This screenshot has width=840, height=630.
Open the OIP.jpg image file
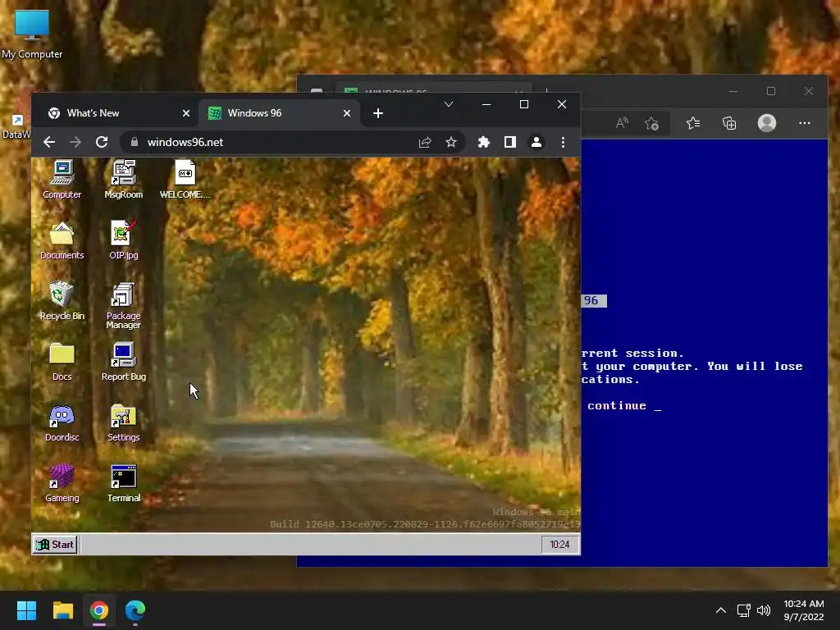pyautogui.click(x=124, y=240)
